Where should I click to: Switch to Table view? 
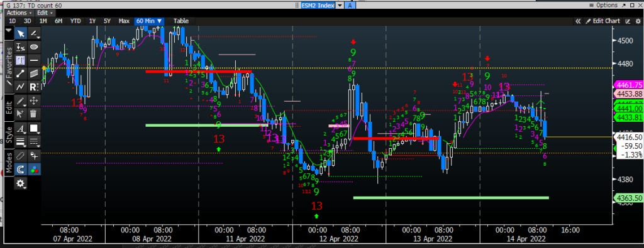click(x=181, y=21)
